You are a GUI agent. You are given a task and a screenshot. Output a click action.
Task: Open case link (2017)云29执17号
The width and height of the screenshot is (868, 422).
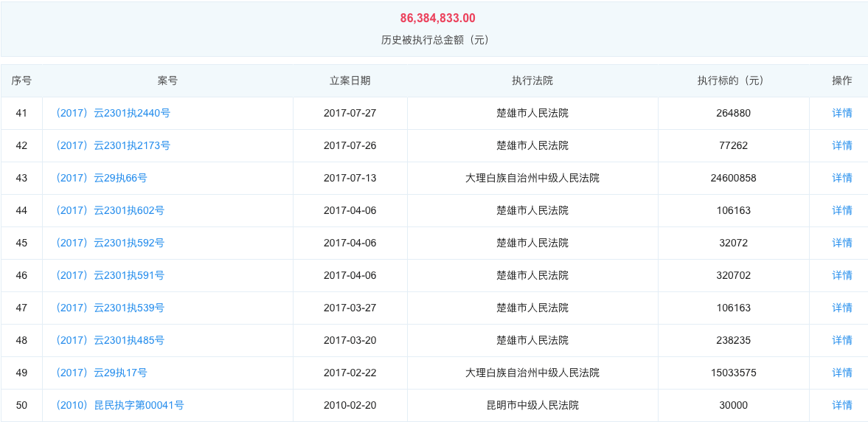101,373
